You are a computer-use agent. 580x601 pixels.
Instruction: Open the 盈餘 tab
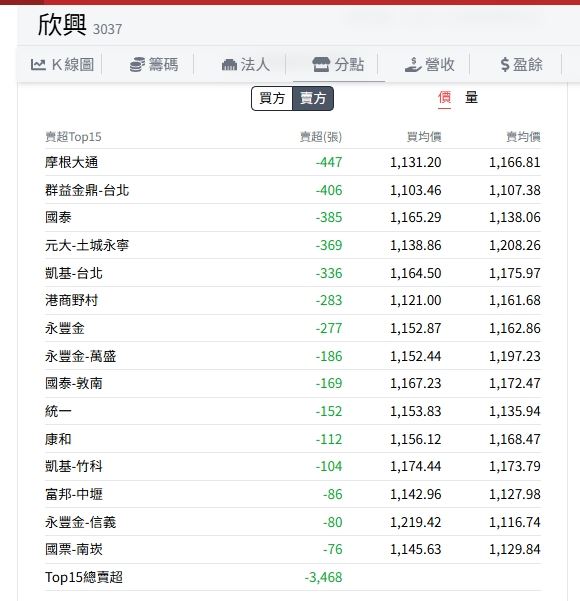click(522, 64)
